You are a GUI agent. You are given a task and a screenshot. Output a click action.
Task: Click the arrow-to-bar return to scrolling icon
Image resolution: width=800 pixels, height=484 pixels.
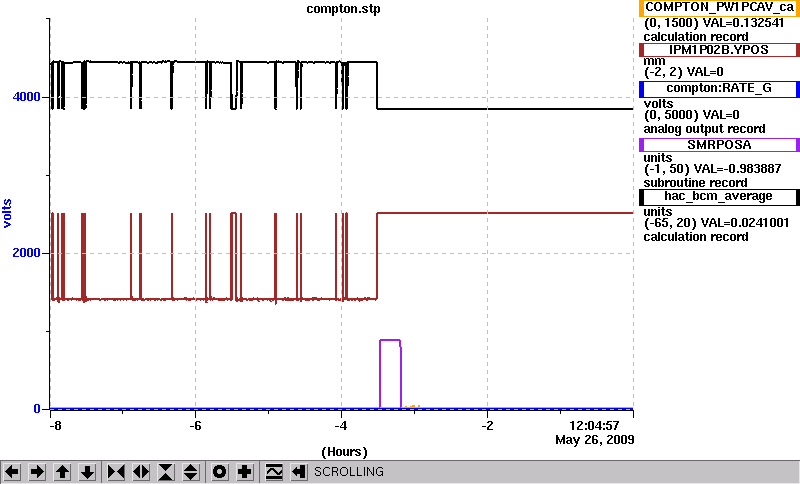click(x=299, y=472)
